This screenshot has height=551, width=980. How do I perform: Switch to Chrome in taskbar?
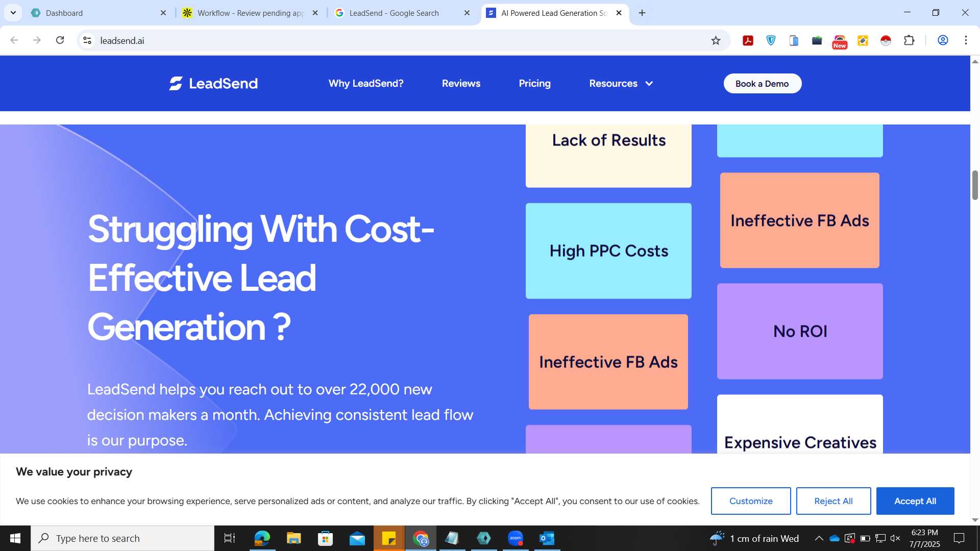[421, 538]
